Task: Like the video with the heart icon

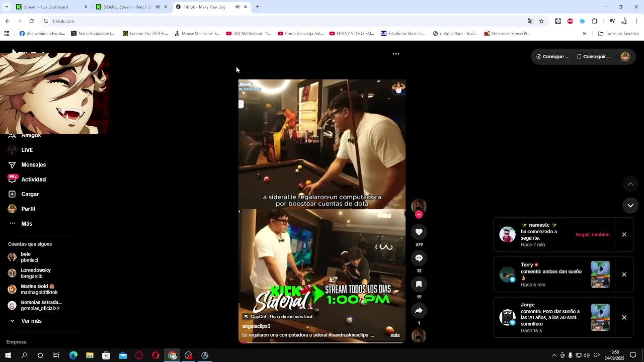Action: [x=419, y=232]
